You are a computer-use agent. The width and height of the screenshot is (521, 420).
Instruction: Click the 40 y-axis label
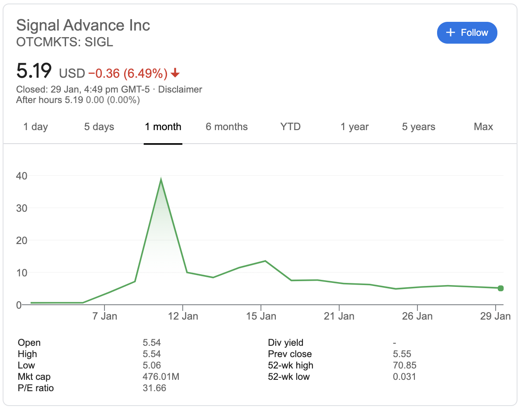point(21,176)
